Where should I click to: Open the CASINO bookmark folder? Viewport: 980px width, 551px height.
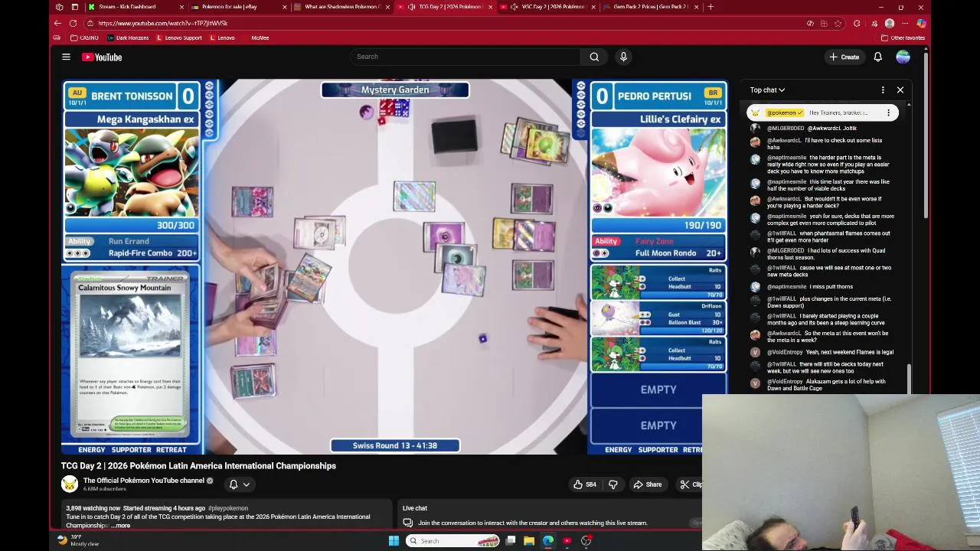coord(84,37)
